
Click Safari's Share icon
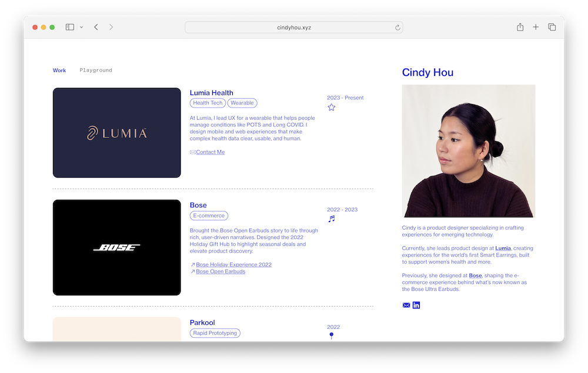tap(520, 27)
